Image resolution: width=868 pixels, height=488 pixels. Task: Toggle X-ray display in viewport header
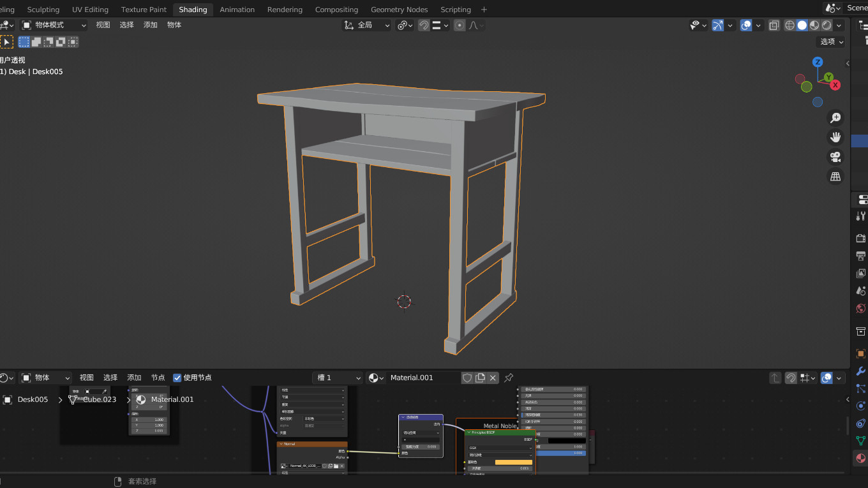point(774,26)
